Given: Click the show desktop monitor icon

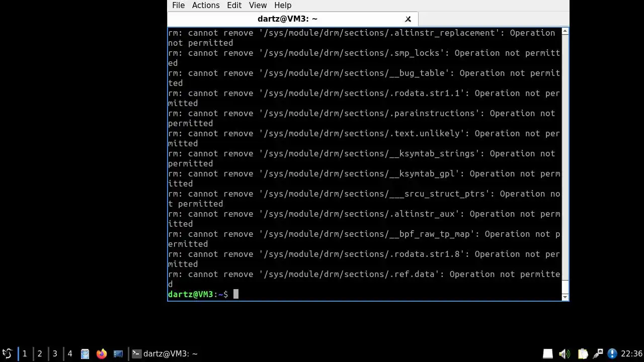Looking at the screenshot, I should [x=118, y=353].
